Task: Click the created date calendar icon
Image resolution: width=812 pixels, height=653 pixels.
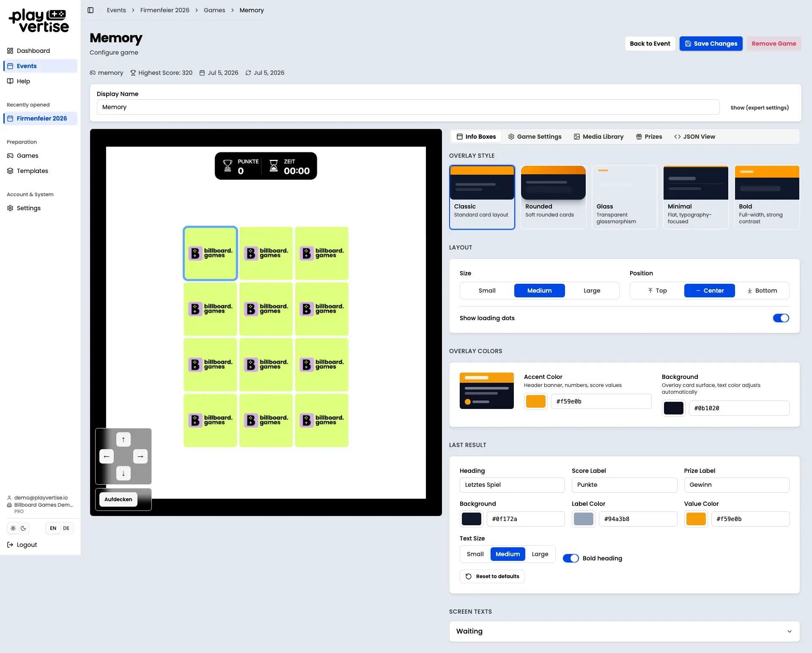Action: [x=202, y=73]
